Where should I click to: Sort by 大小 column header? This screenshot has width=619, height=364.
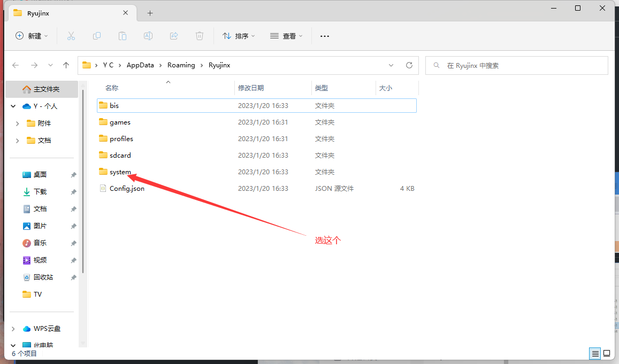[x=386, y=88]
